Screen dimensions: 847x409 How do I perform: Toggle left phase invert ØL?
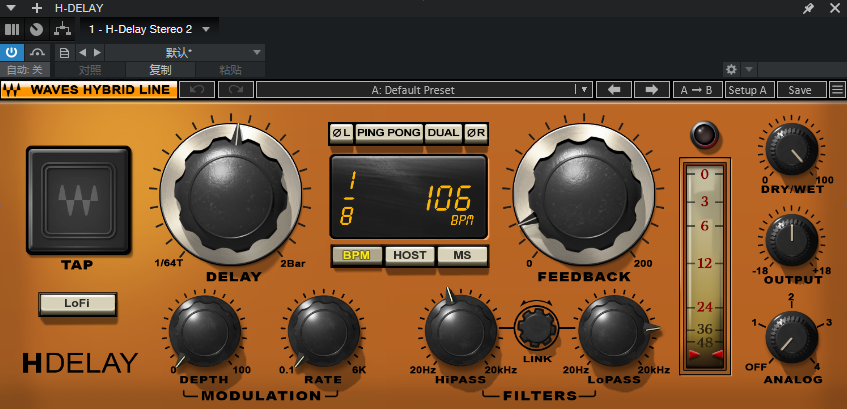[x=341, y=133]
